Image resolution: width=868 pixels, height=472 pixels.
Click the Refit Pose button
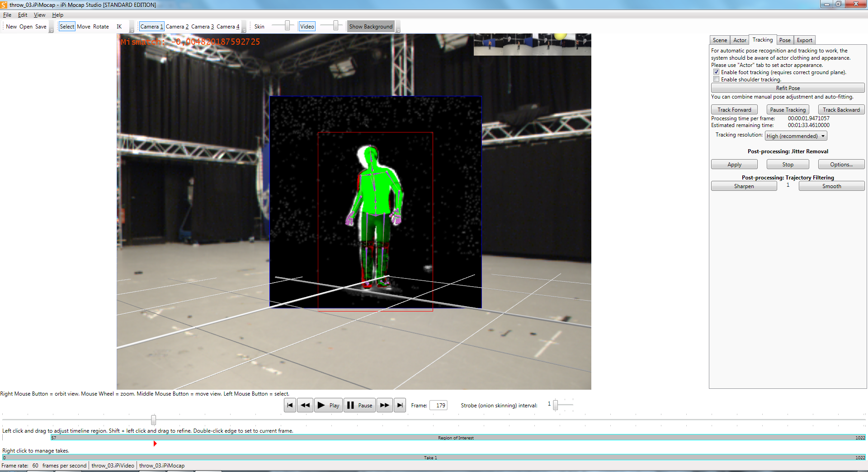(x=788, y=88)
